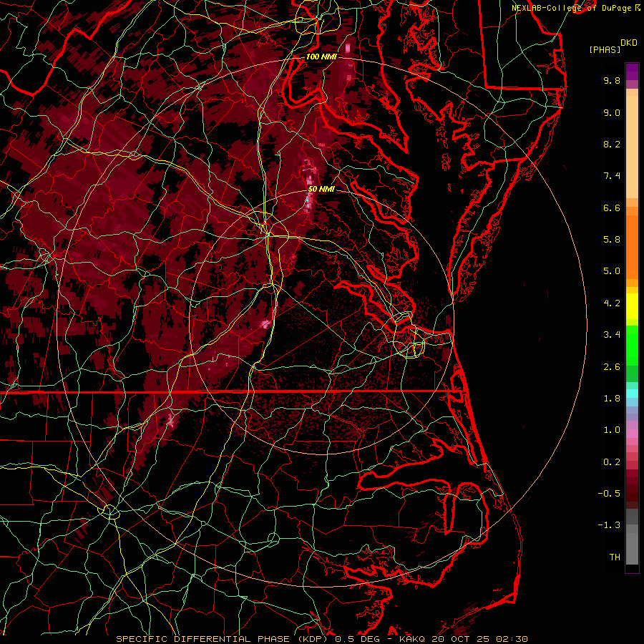Select the 6.6 value on the color scale
The image size is (644, 644).
coord(612,208)
